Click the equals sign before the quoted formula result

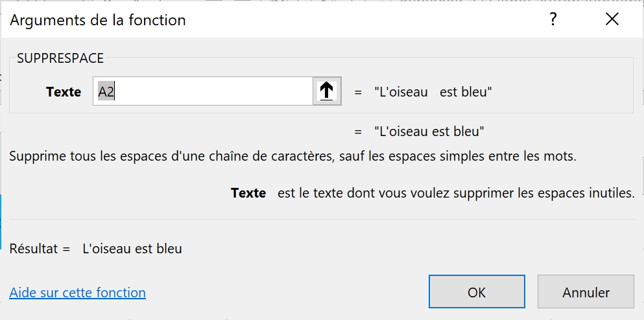coord(358,131)
